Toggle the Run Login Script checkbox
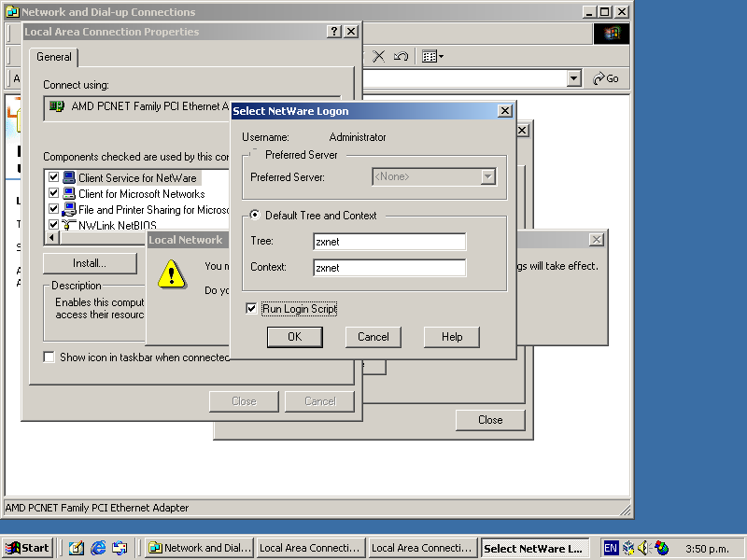Screen dimensions: 747x560 click(x=251, y=309)
